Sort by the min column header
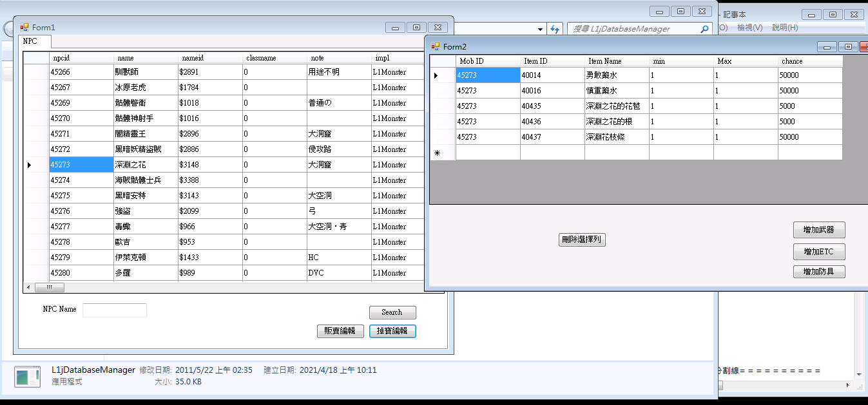Screen dimensions: 868x405 pos(681,61)
